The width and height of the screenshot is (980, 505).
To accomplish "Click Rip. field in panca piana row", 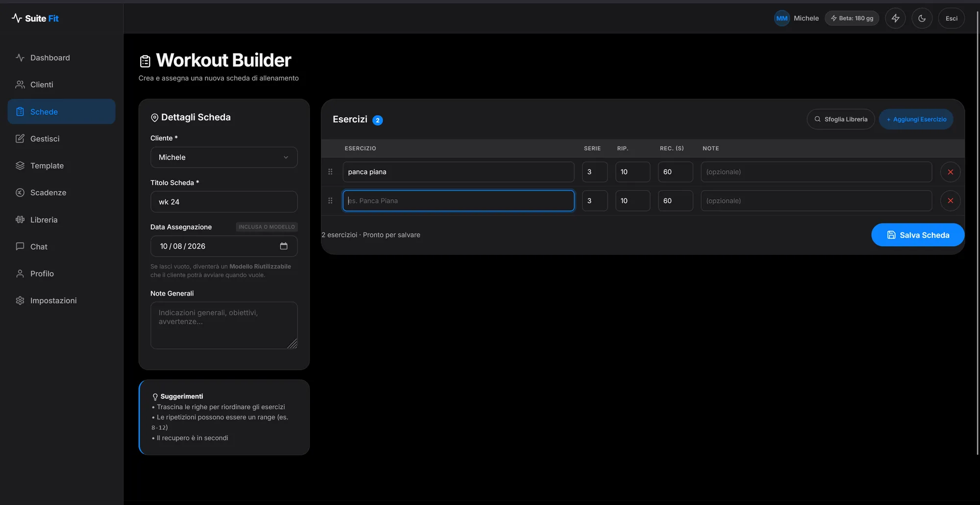I will coord(633,172).
